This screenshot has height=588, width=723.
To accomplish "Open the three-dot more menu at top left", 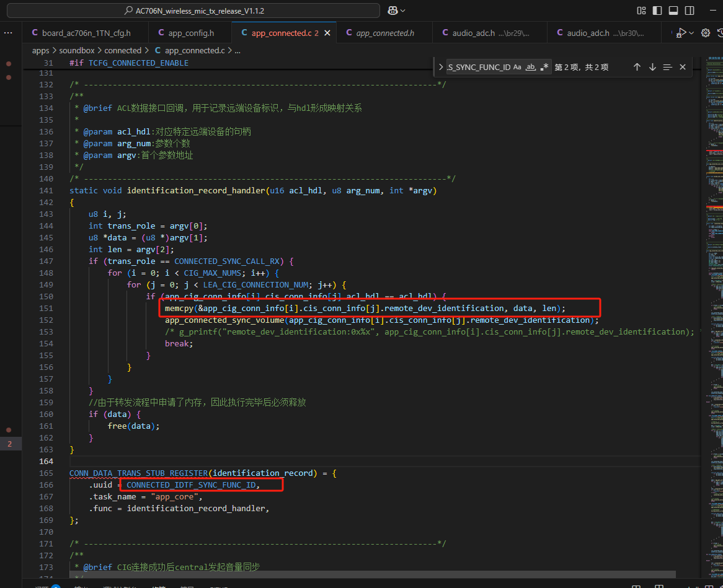I will (8, 33).
